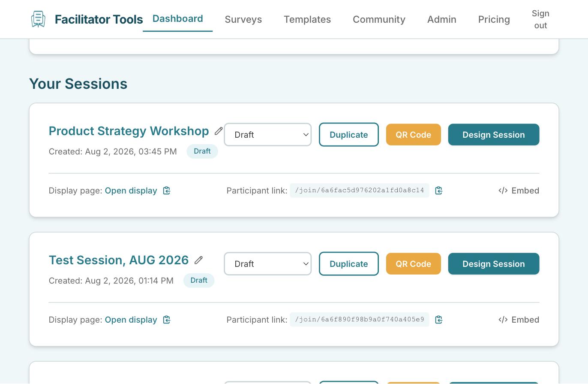Open the Admin section

[442, 19]
